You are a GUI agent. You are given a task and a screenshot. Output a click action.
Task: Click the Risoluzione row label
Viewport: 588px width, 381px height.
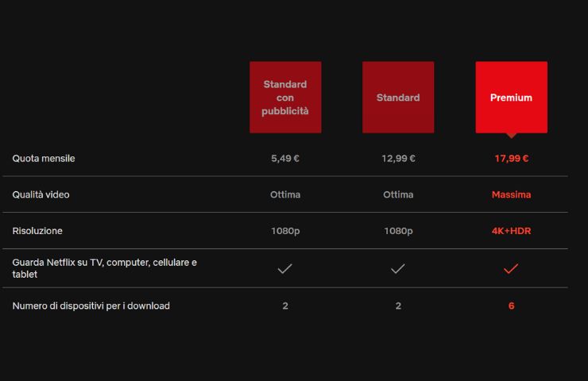37,231
